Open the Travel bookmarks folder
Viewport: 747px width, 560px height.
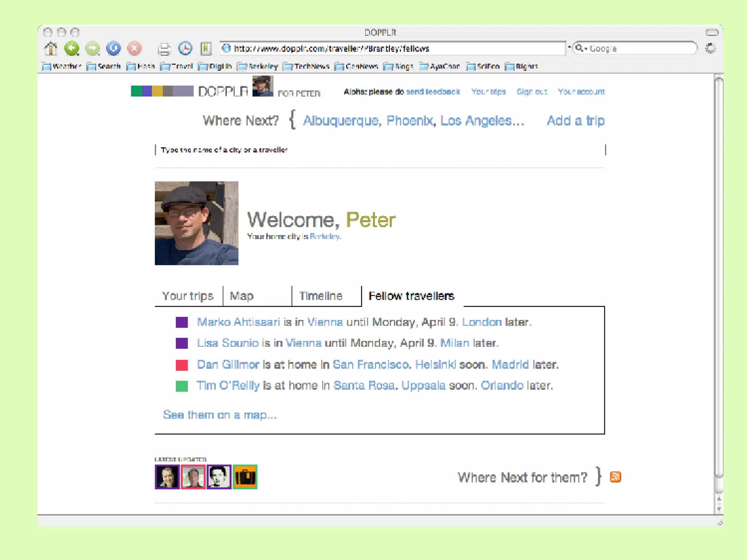(x=177, y=66)
